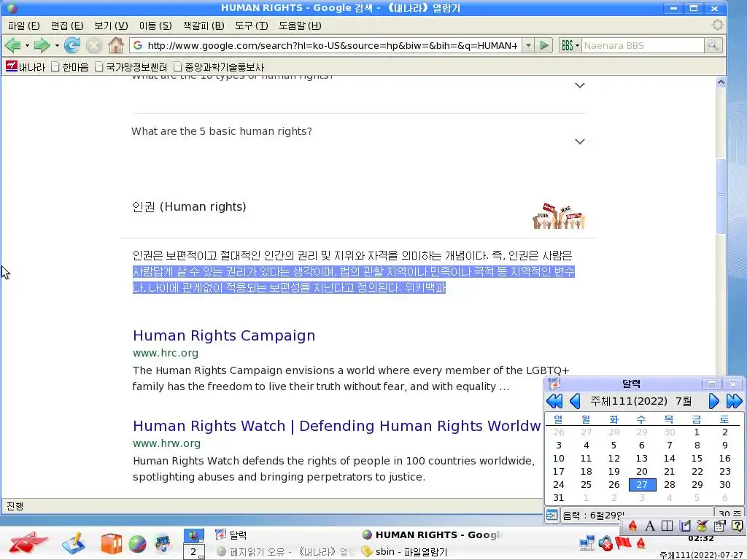
Task: Launch the notepad with pencil taskbar icon
Action: (x=74, y=543)
